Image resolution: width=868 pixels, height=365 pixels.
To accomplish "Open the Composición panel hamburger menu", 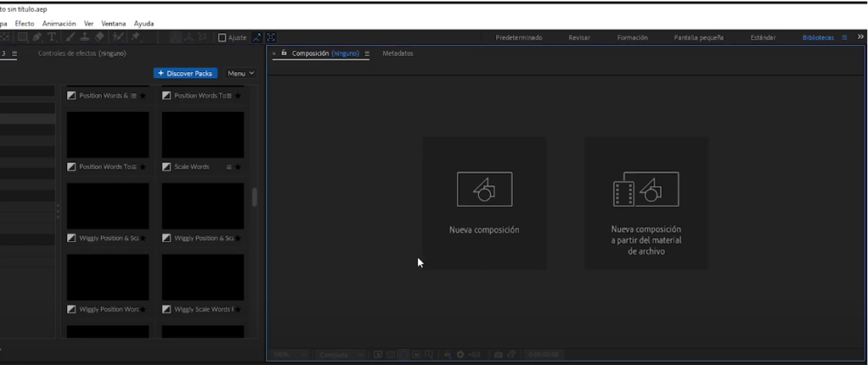I will pos(367,53).
